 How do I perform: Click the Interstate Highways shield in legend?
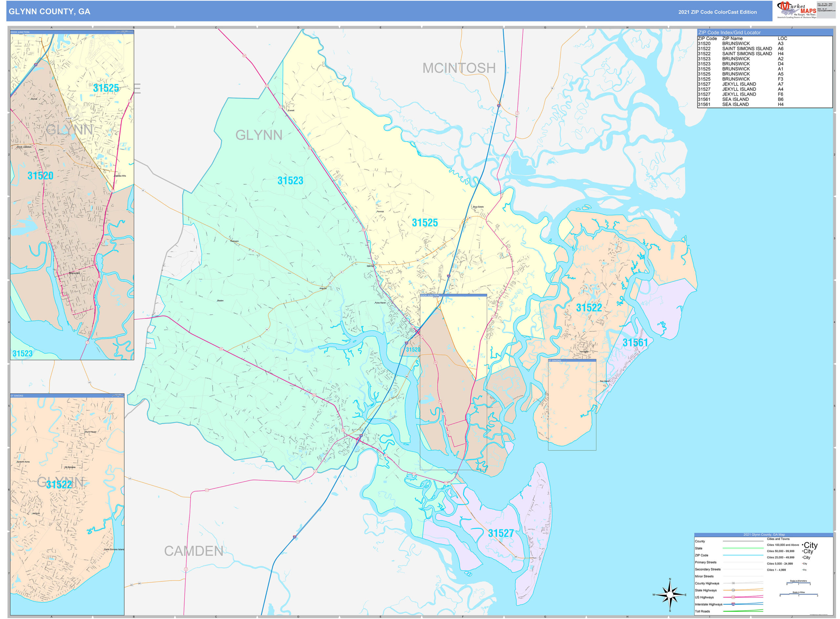(733, 604)
